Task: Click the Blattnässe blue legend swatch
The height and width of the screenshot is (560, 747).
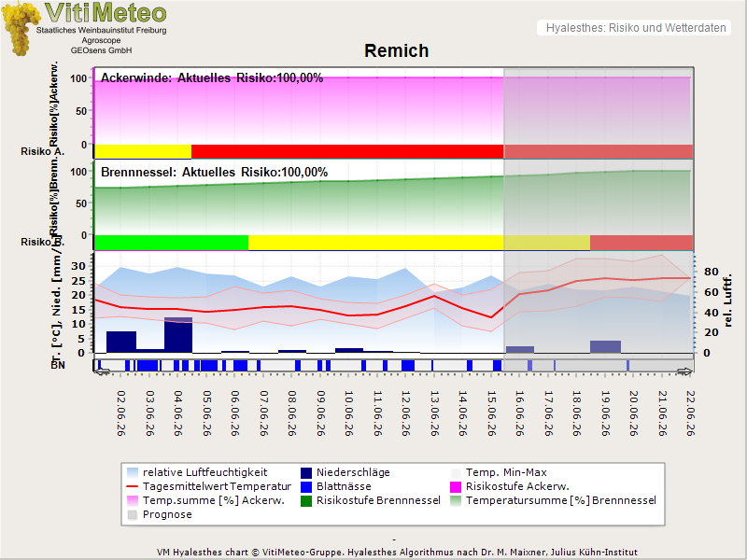Action: (x=306, y=486)
